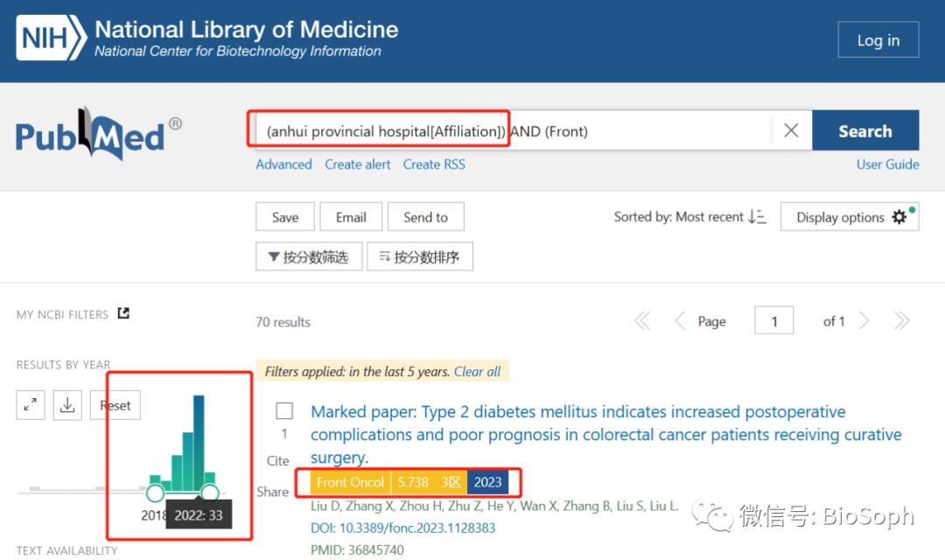Open the Advanced search link
The width and height of the screenshot is (945, 560).
pos(283,164)
